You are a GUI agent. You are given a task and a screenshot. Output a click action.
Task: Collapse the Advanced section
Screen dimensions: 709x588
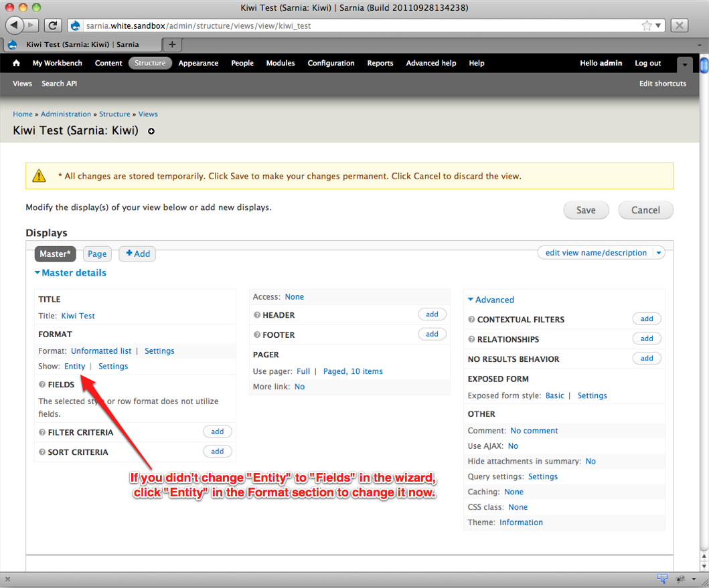tap(491, 300)
